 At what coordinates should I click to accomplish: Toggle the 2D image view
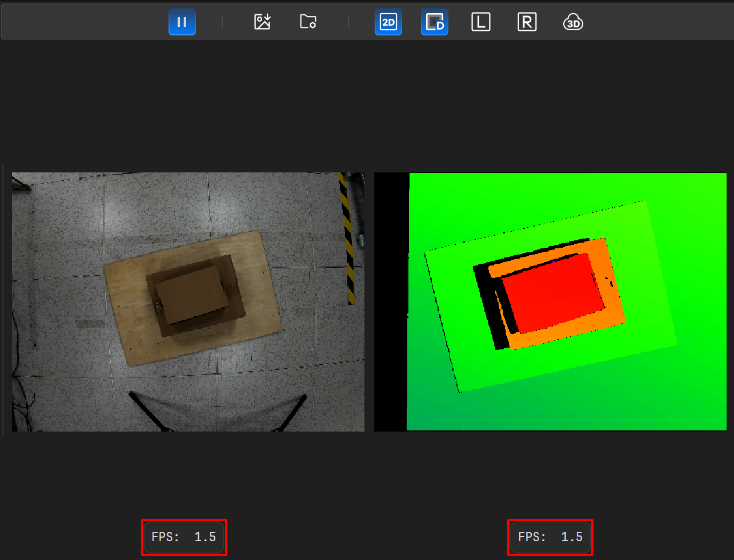pos(388,22)
